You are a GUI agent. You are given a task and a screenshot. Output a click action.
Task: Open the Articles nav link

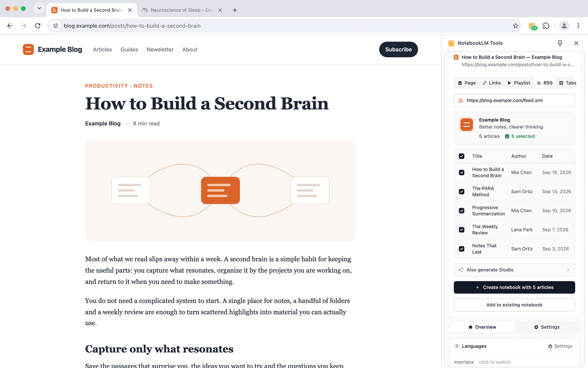(102, 49)
